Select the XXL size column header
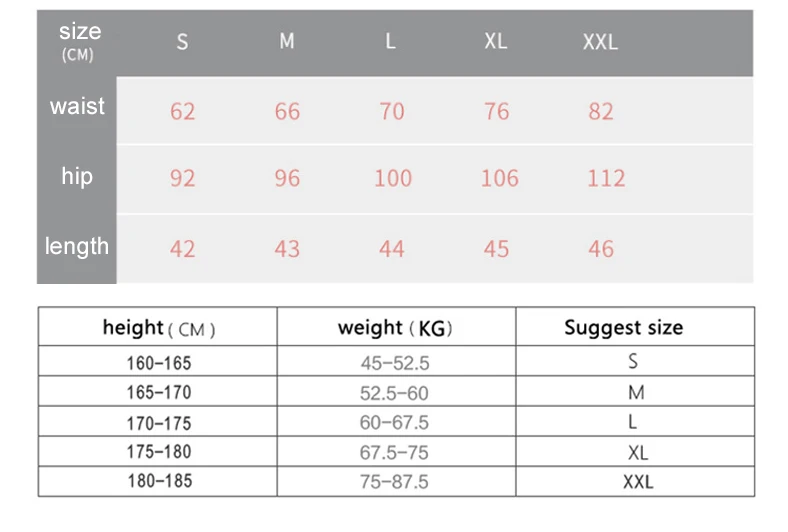This screenshot has width=788, height=532. [x=600, y=42]
